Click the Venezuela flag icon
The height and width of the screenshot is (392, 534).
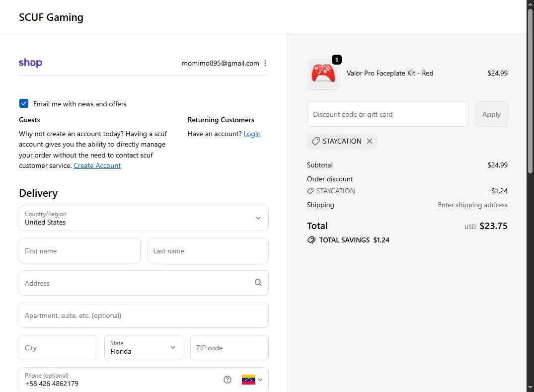click(x=248, y=380)
